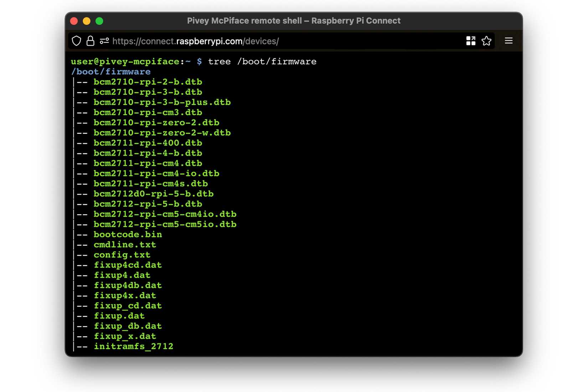Select bcm2712-rpi-5-b.dtb file name
This screenshot has width=588, height=392.
[148, 204]
